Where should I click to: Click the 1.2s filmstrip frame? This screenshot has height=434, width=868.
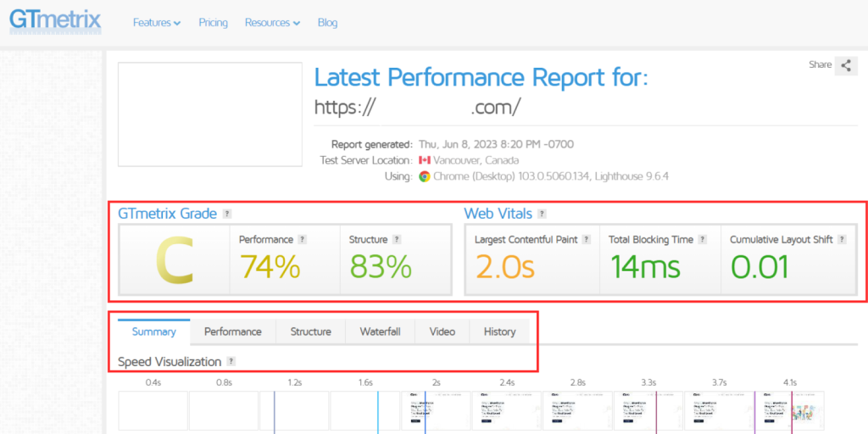[294, 411]
